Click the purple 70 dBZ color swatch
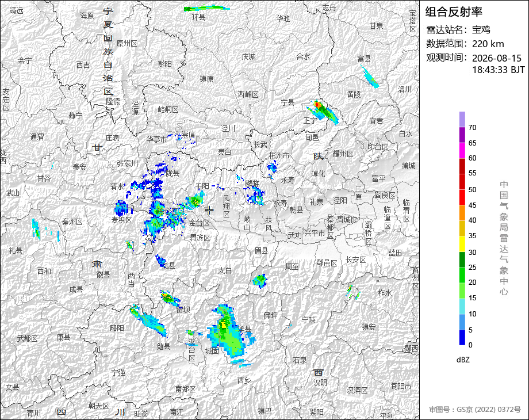 [x=462, y=119]
